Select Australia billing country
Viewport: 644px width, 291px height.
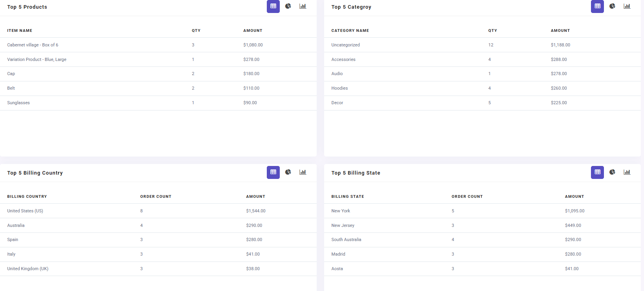(x=16, y=225)
